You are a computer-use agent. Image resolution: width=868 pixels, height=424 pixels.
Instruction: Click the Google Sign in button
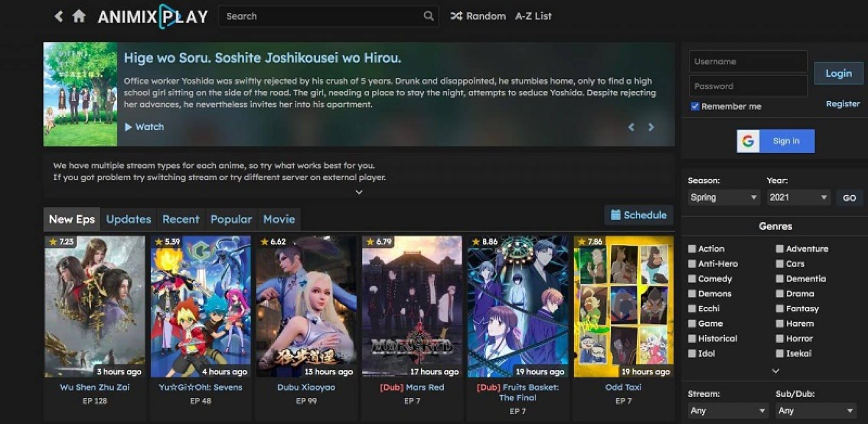coord(775,141)
